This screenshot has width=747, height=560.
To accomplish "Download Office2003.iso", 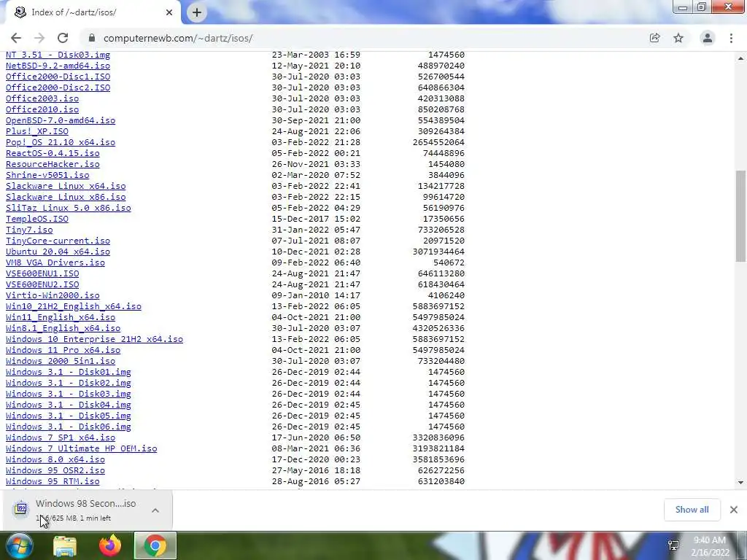I will click(x=42, y=98).
